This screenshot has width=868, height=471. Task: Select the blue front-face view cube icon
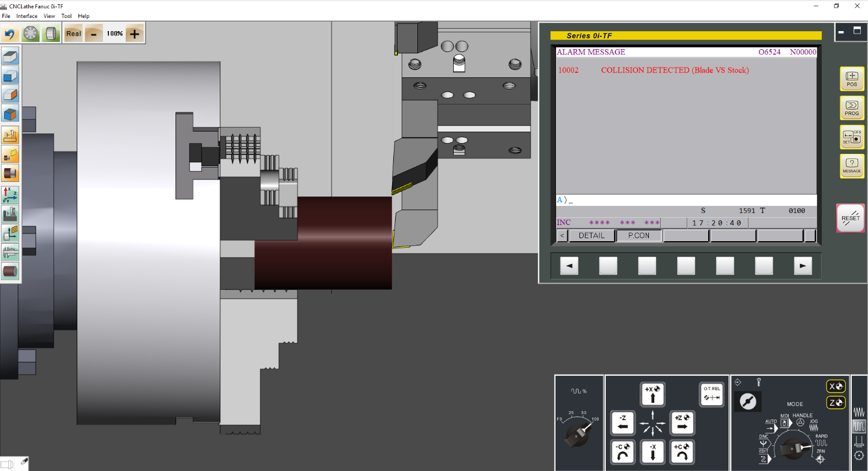pyautogui.click(x=11, y=75)
